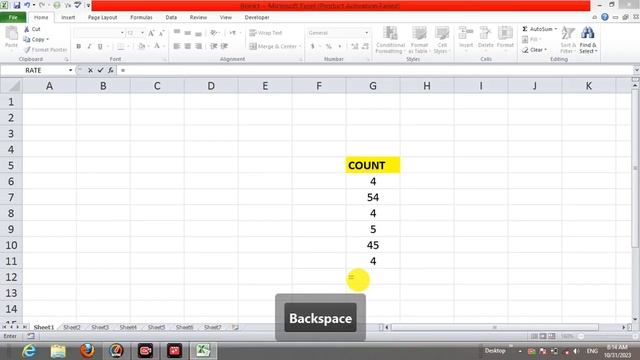Viewport: 640px width, 360px height.
Task: Cancel the formula entry with X button
Action: click(x=90, y=70)
